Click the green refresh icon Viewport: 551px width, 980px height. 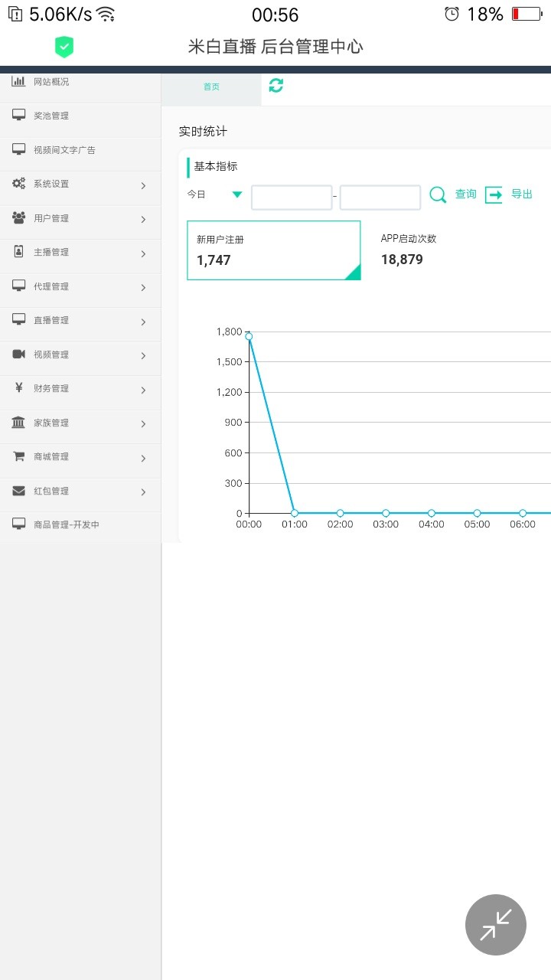tap(276, 86)
